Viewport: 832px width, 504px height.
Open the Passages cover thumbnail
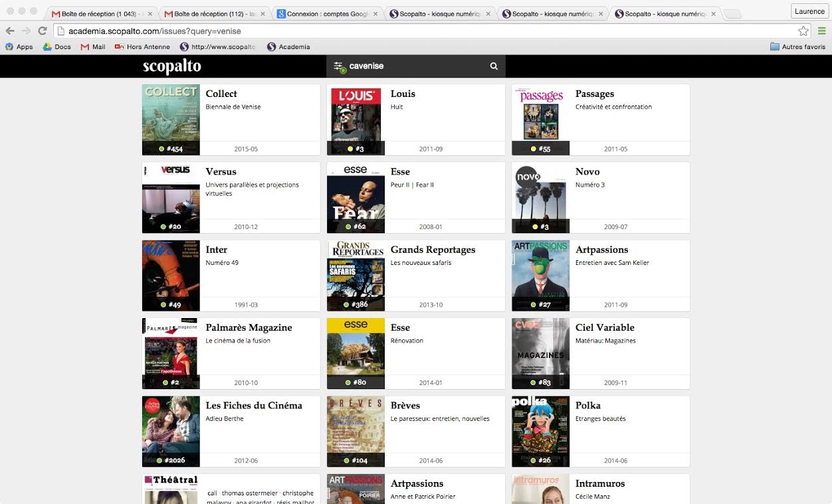(x=540, y=120)
